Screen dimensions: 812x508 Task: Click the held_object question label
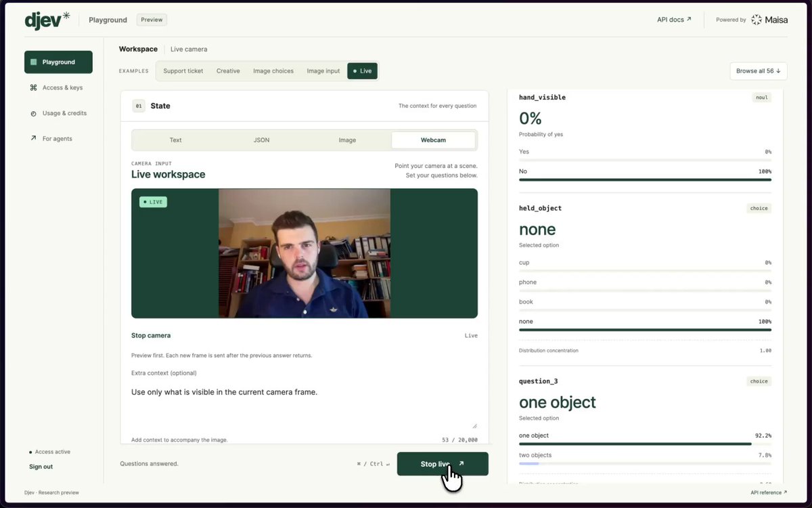(x=540, y=209)
